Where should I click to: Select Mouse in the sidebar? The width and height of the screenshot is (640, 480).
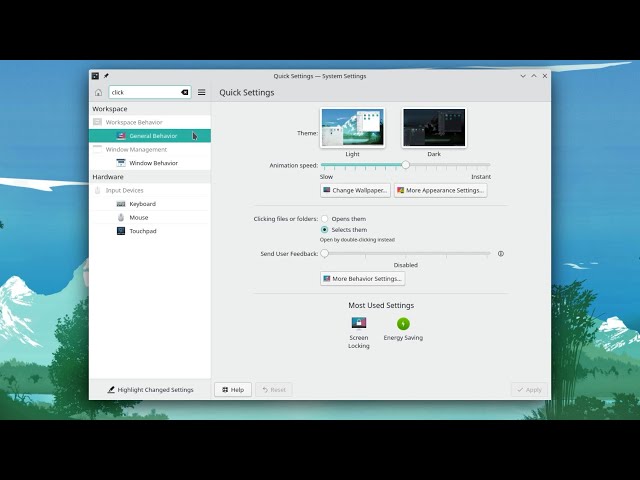click(138, 217)
